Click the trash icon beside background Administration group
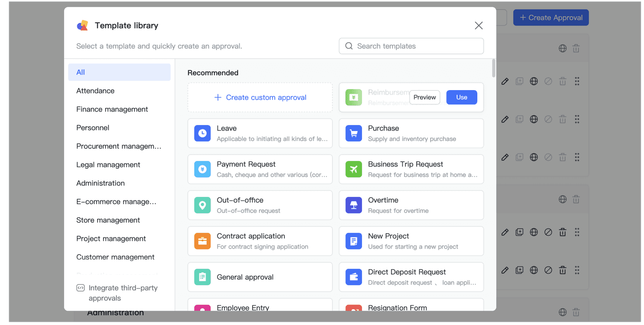Screen dimensions: 644x325 [576, 312]
